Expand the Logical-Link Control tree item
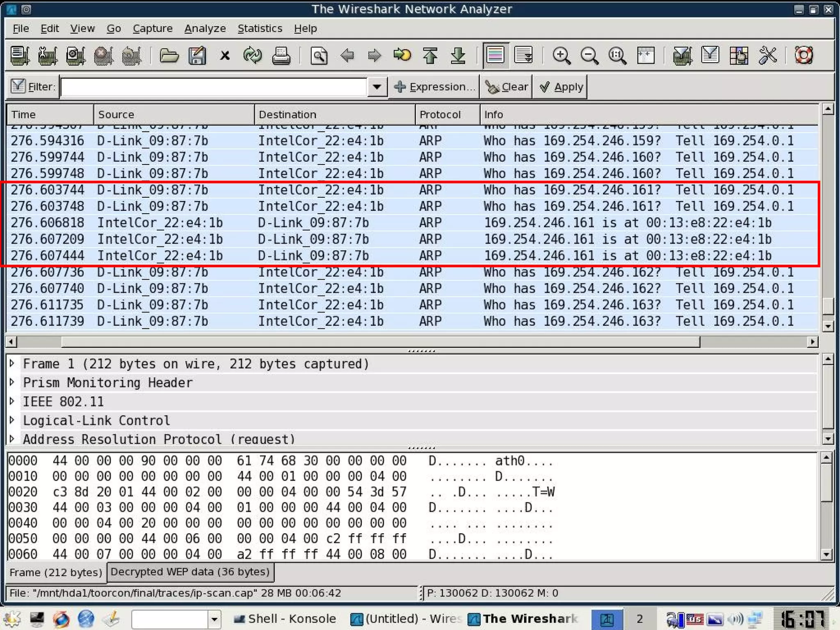The image size is (840, 630). pyautogui.click(x=12, y=420)
